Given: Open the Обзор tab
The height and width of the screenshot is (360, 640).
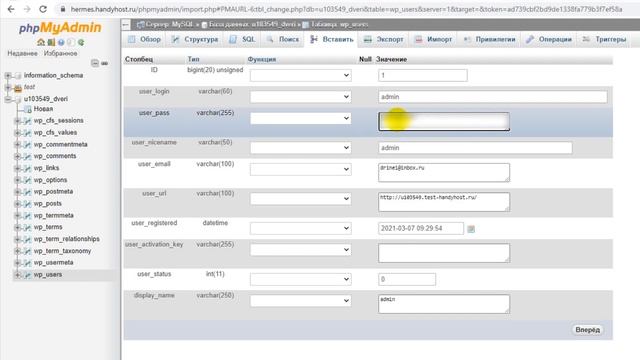Looking at the screenshot, I should click(x=144, y=40).
